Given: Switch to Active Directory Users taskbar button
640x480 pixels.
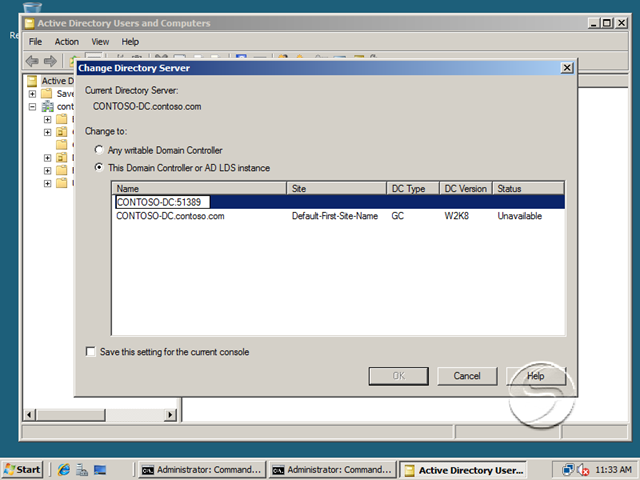Looking at the screenshot, I should (x=463, y=470).
